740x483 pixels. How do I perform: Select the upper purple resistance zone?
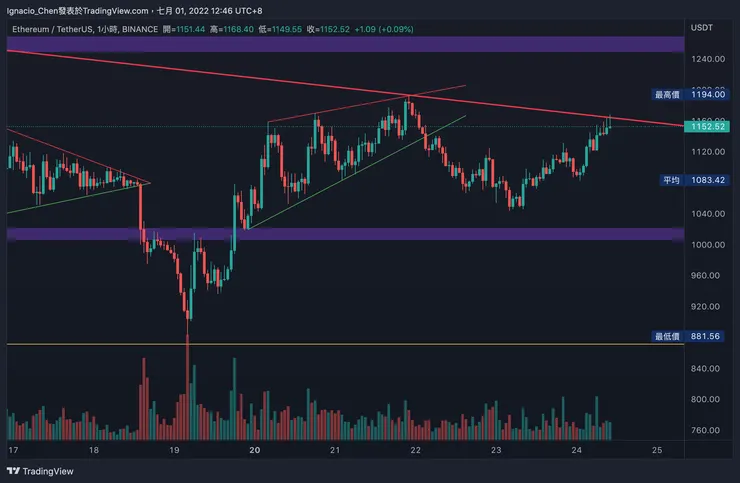345,44
